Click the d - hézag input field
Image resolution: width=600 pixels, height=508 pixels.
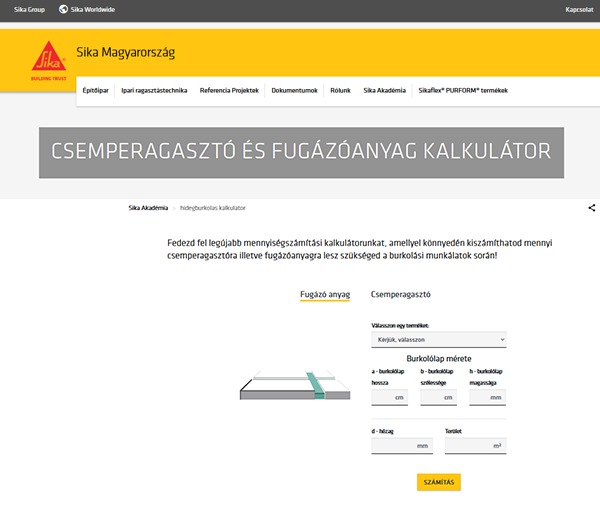click(402, 446)
